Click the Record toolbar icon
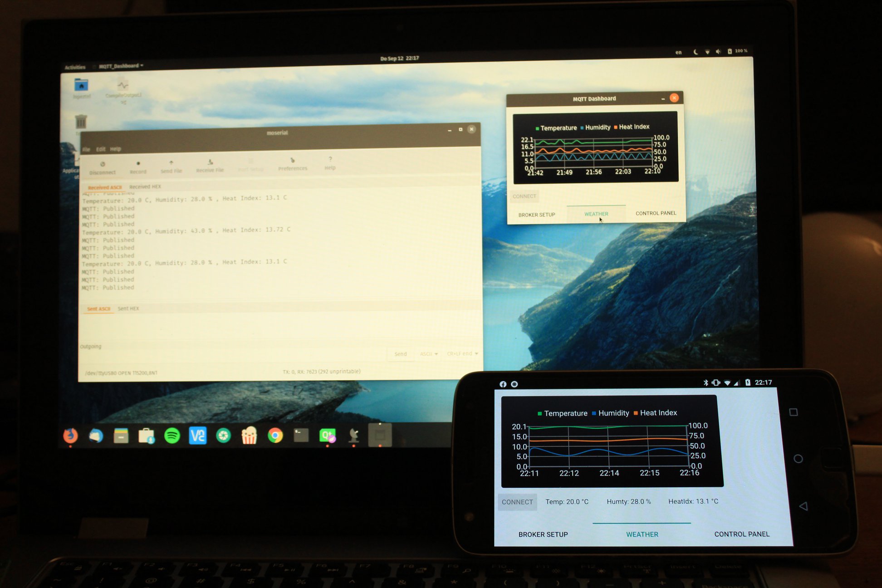The image size is (882, 588). (138, 167)
